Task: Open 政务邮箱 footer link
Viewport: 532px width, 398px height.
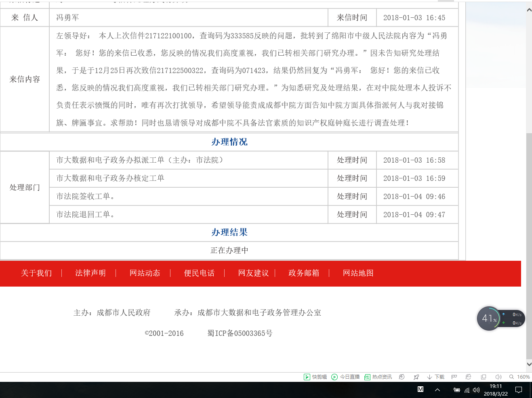Action: (304, 273)
